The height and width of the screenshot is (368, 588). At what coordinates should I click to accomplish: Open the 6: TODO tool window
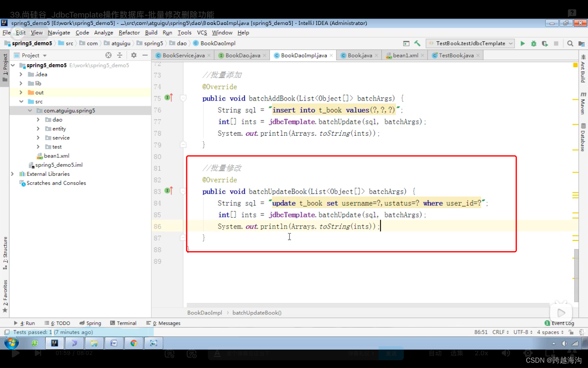(x=58, y=323)
